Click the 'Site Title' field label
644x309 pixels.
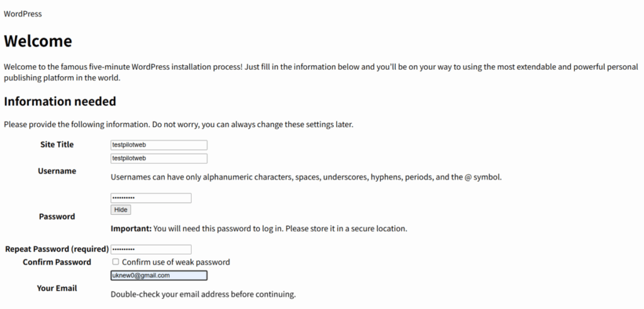point(57,144)
